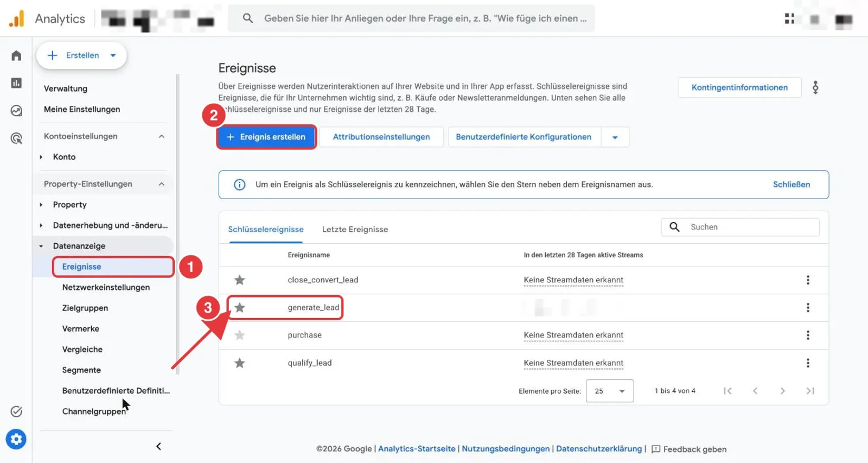Image resolution: width=868 pixels, height=463 pixels.
Task: Collapse the Kontoeinstellungen section
Action: tap(162, 136)
